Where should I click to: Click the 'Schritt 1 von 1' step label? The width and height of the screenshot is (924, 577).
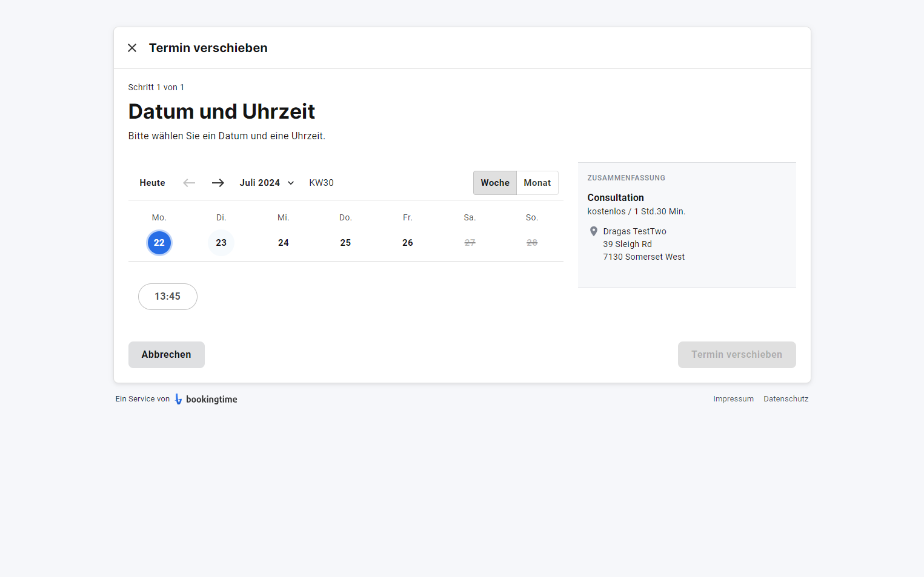point(156,87)
